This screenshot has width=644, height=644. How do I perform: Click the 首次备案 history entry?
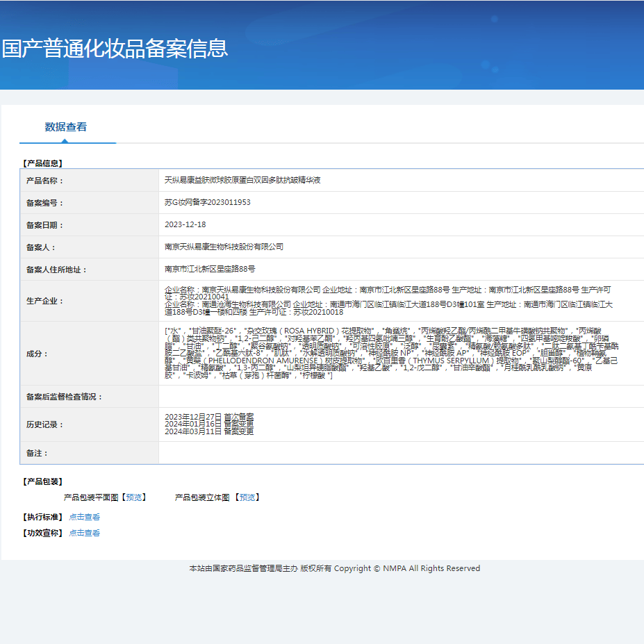coord(209,417)
